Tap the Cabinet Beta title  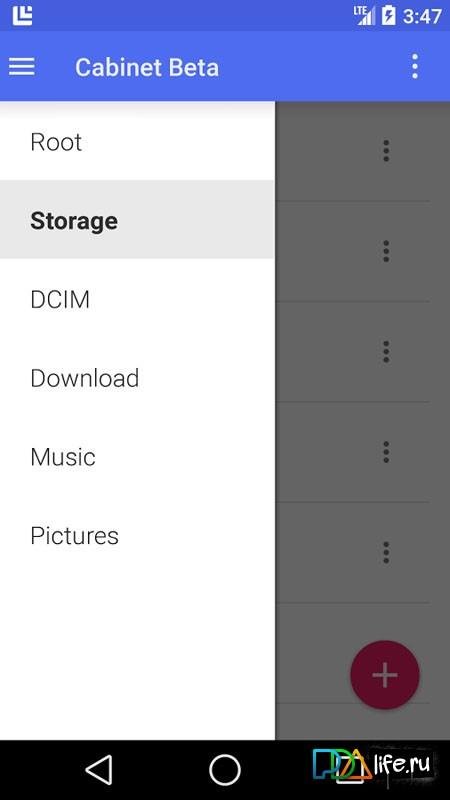(x=147, y=67)
